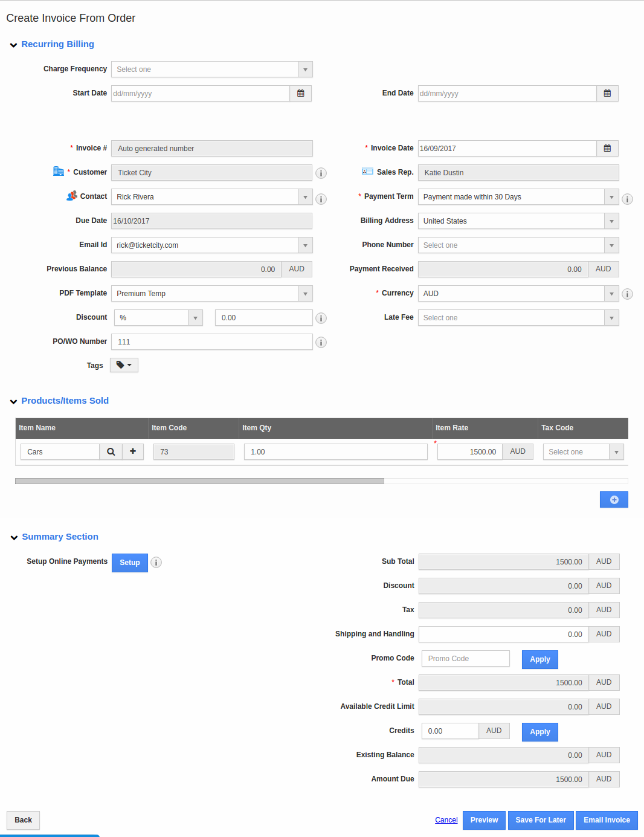
Task: Click the info icon beside Currency field
Action: (628, 294)
